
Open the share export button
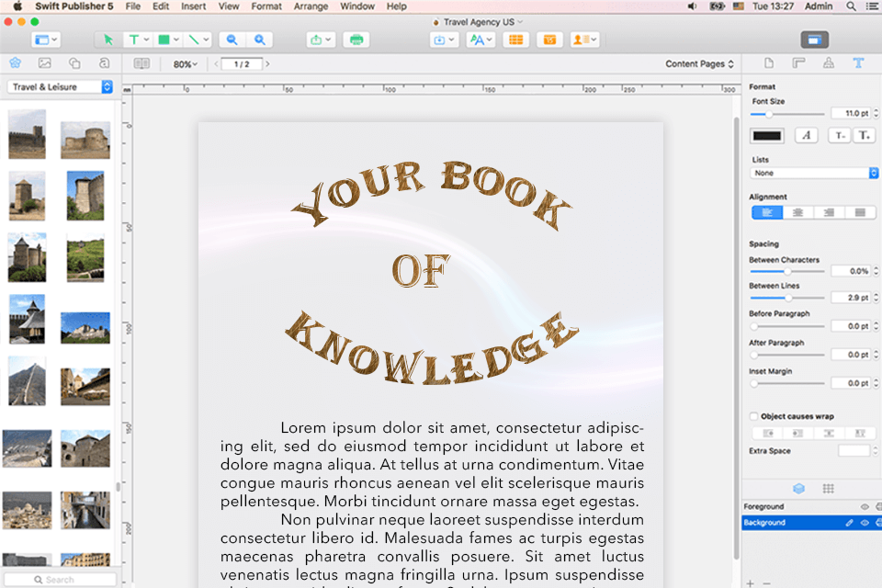(321, 40)
